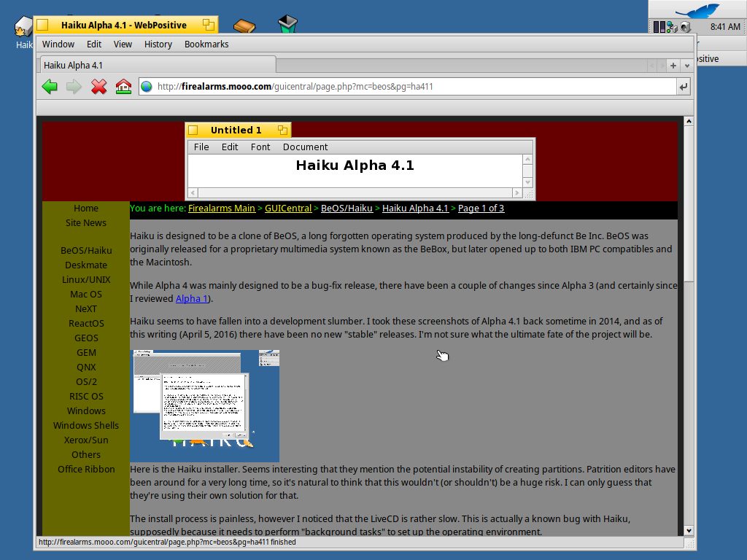
Task: Select the Trash bin icon on desktop
Action: 287,24
